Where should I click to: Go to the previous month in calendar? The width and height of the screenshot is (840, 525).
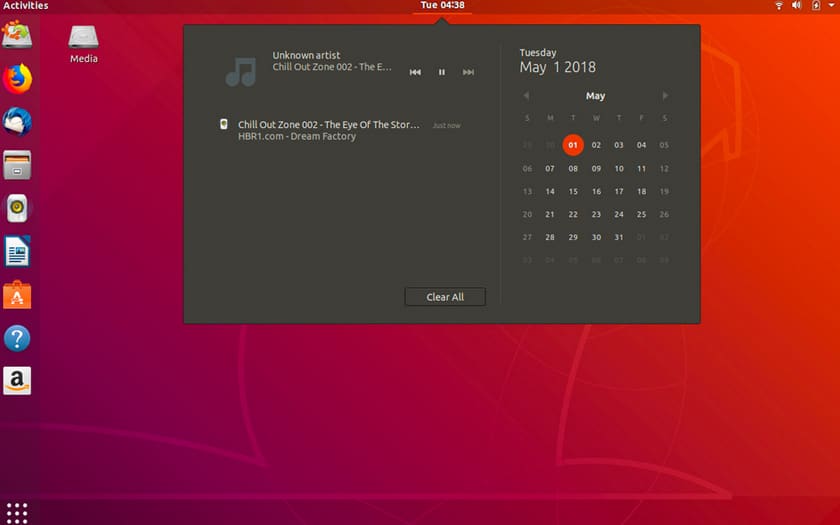click(x=526, y=96)
